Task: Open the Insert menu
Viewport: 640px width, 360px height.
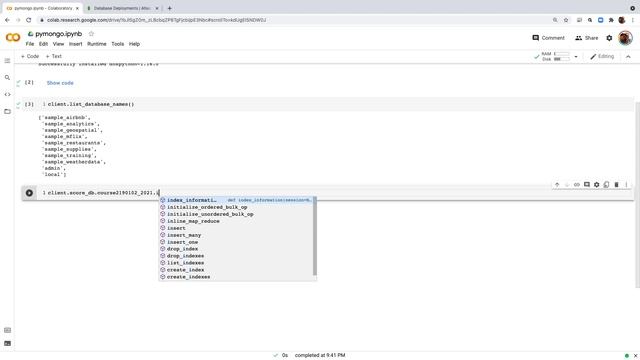Action: 76,44
